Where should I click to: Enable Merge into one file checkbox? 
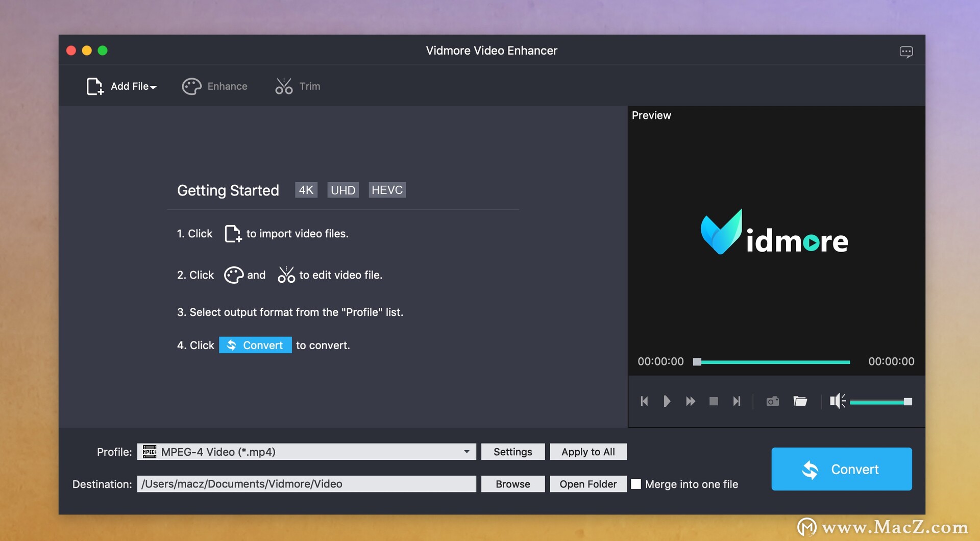636,484
